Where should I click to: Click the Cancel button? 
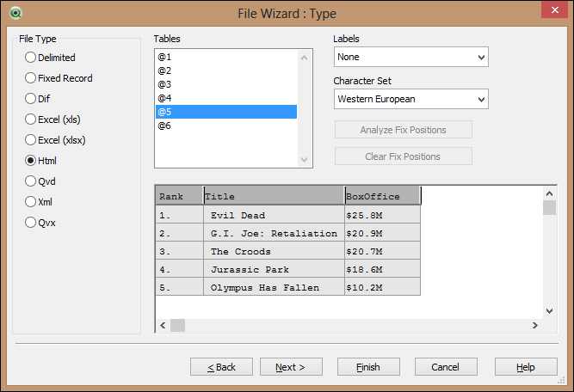(446, 367)
